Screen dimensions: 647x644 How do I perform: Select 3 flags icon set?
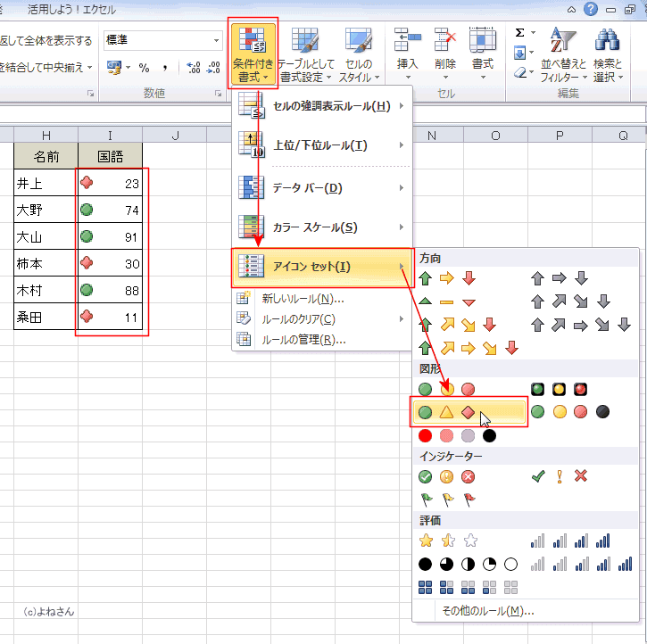[447, 500]
